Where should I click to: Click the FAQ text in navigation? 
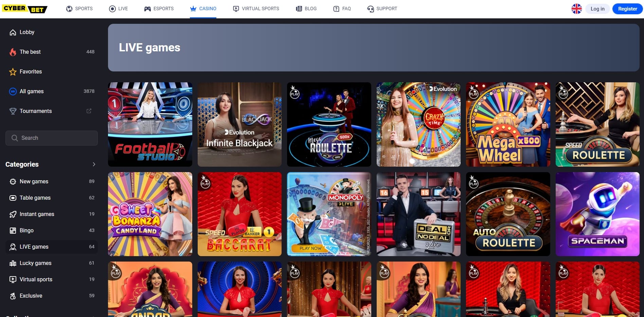point(346,9)
